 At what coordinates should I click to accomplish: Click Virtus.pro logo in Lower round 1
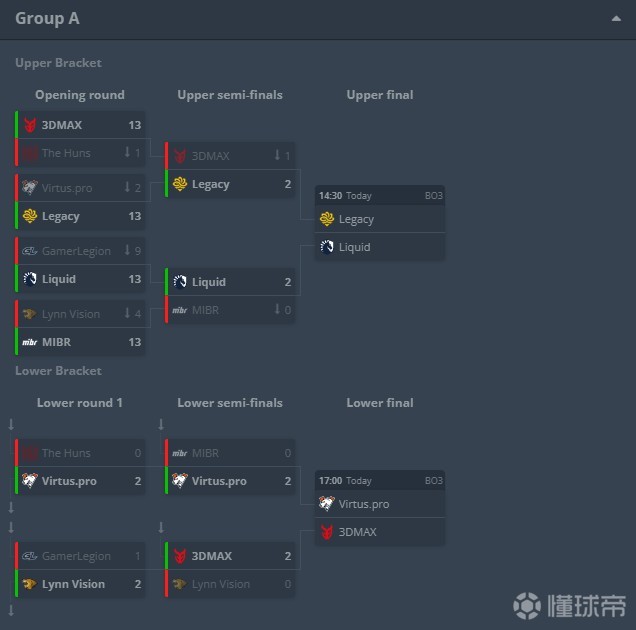click(30, 481)
